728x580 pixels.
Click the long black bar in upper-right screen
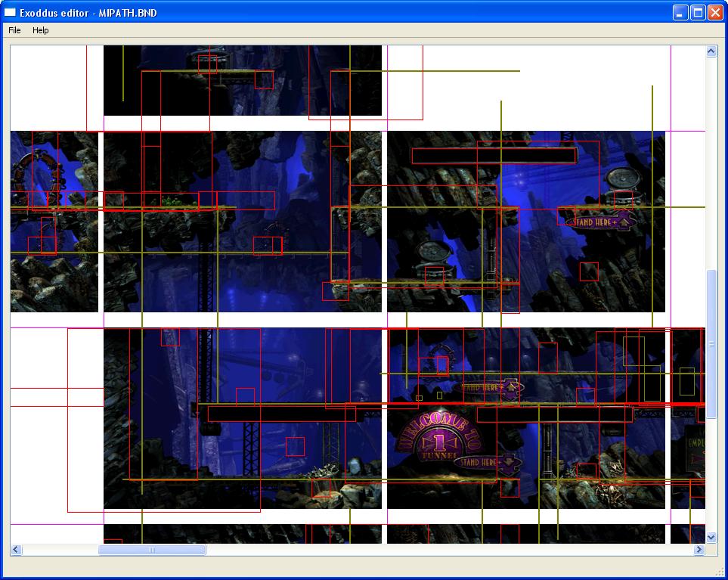(x=494, y=156)
